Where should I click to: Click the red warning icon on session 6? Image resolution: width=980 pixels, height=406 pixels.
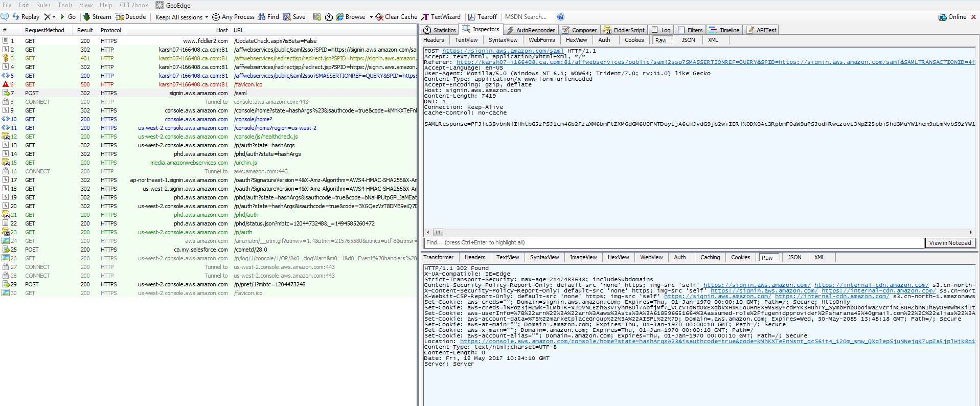6,84
